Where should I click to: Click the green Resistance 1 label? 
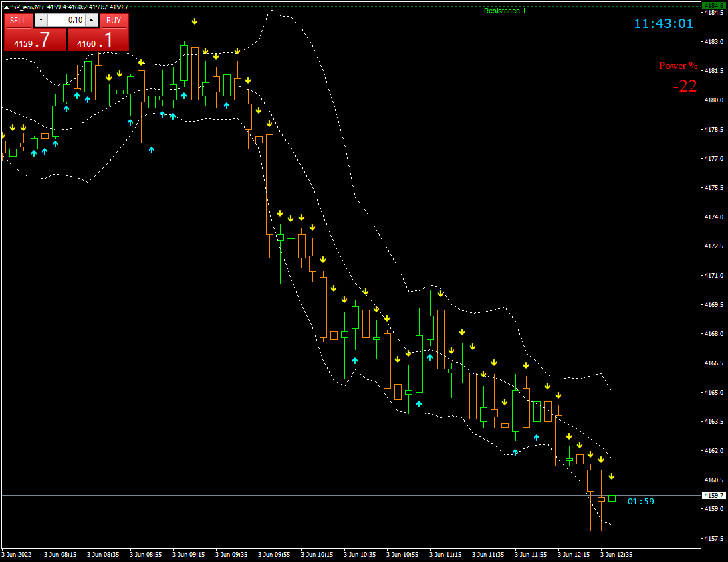pos(505,11)
